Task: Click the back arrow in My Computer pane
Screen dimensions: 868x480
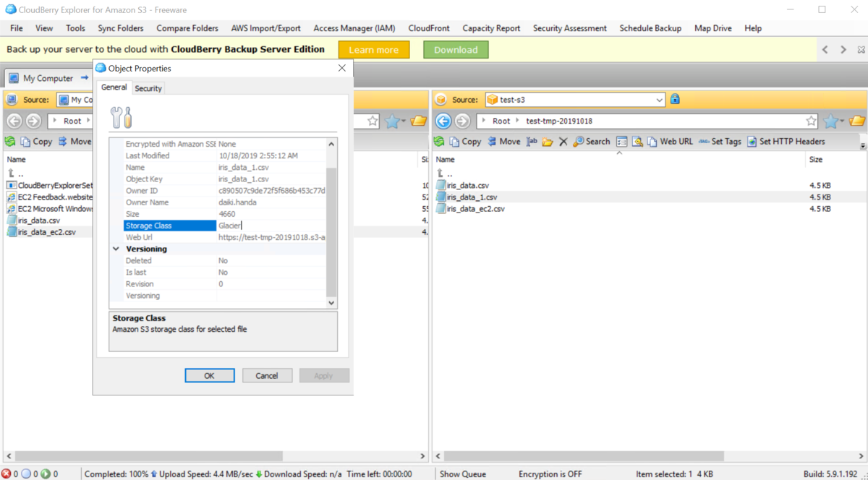Action: pyautogui.click(x=14, y=121)
